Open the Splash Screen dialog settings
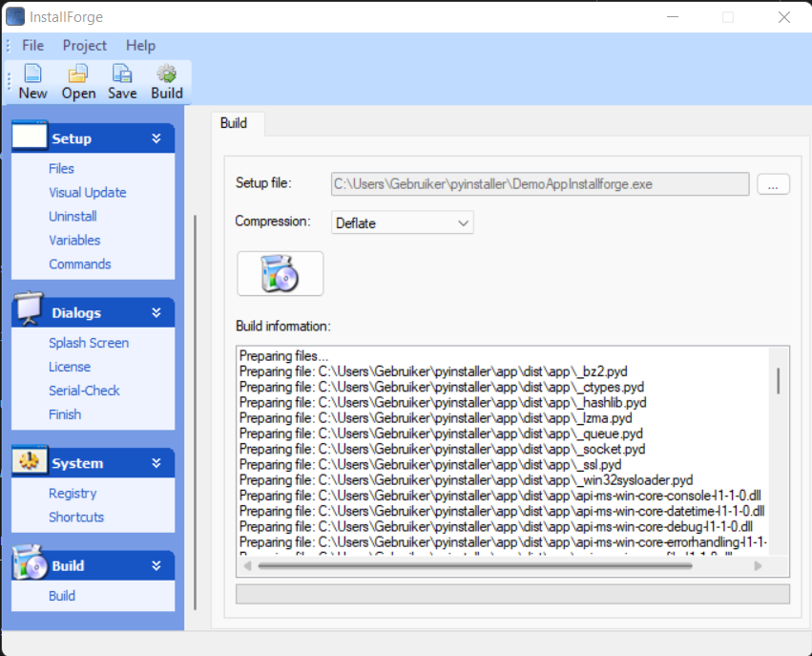This screenshot has height=656, width=812. [89, 343]
